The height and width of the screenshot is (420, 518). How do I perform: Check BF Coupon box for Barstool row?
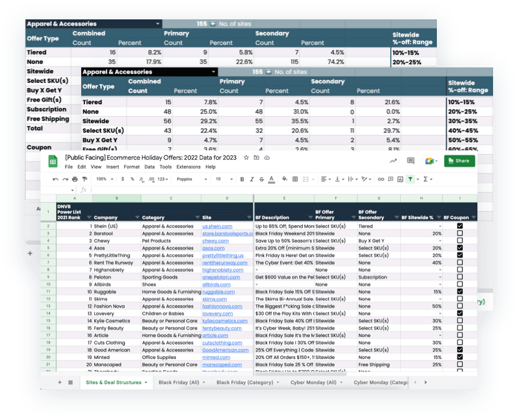460,233
